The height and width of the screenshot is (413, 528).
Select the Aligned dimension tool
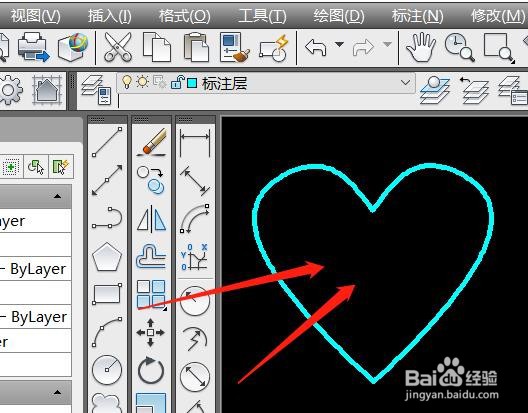(x=195, y=181)
